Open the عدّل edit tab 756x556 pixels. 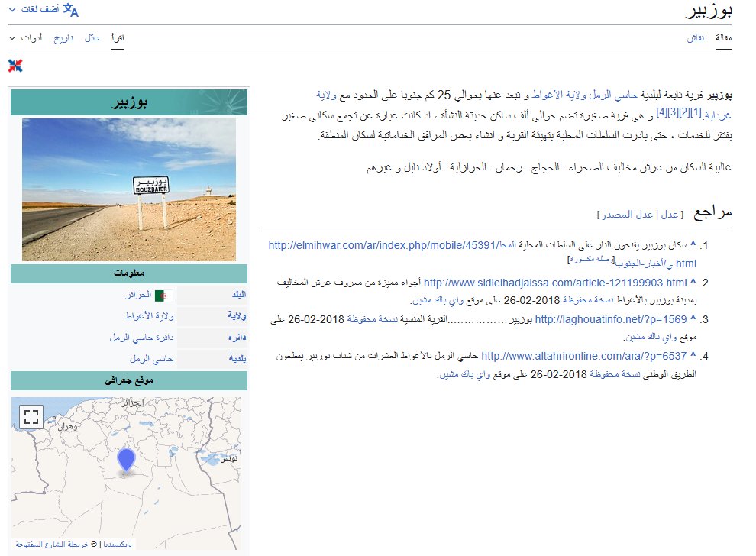click(92, 37)
